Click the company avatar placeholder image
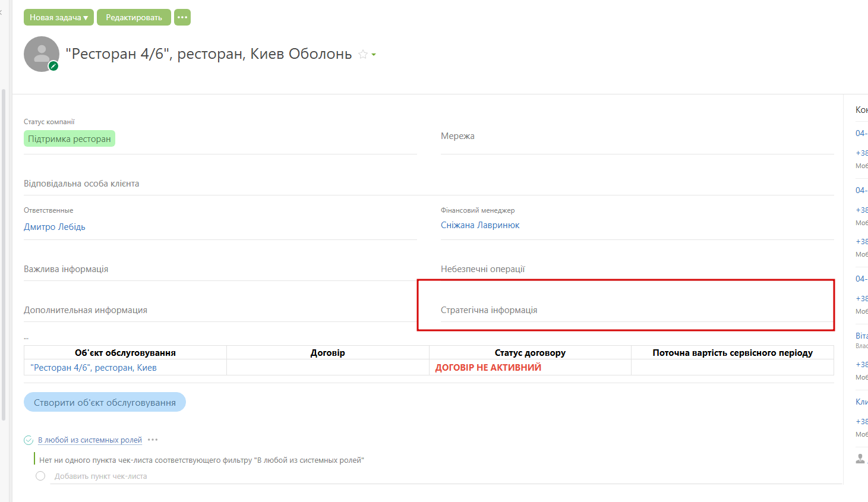Viewport: 868px width, 502px height. (x=41, y=53)
